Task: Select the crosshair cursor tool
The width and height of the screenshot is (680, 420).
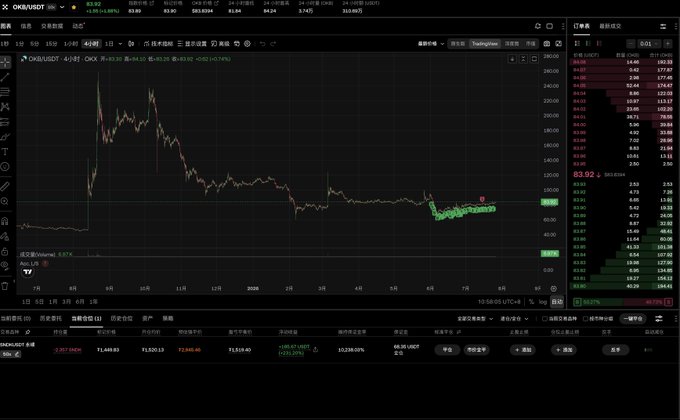Action: coord(5,62)
